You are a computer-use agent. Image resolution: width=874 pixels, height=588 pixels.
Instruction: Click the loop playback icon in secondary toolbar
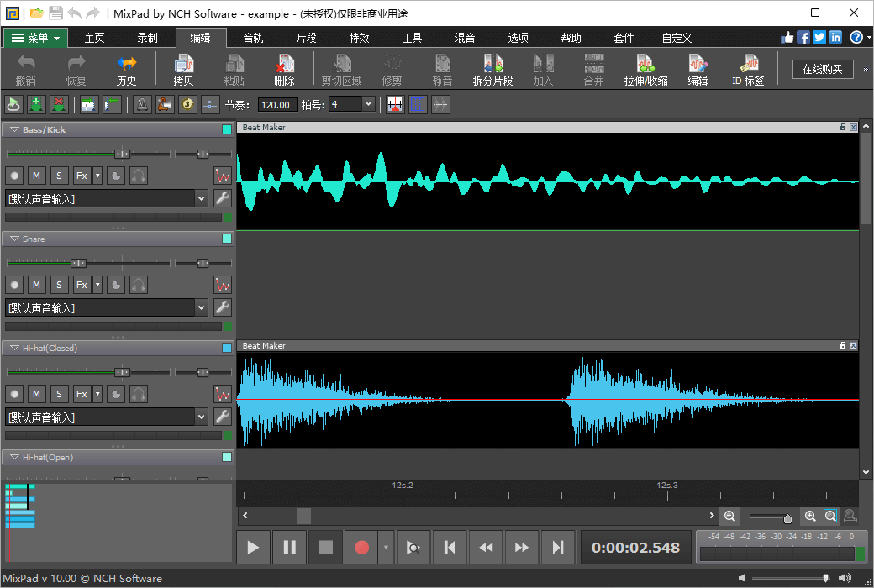tap(13, 104)
